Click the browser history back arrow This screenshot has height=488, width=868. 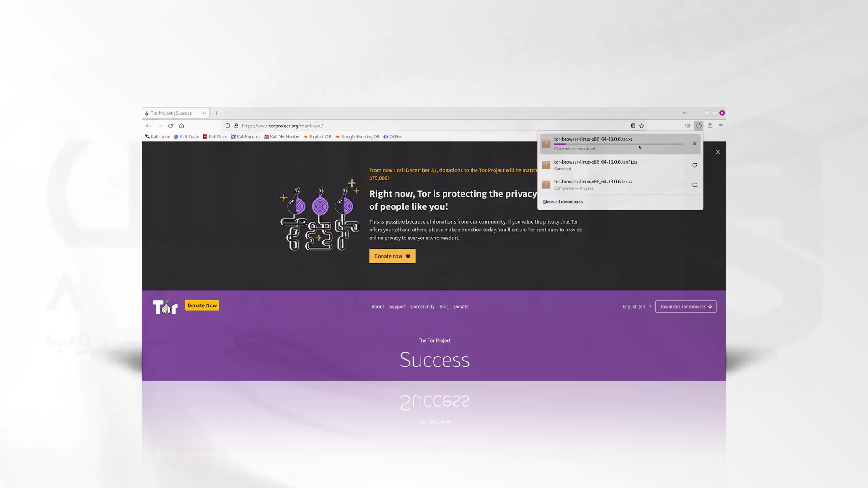click(x=148, y=126)
